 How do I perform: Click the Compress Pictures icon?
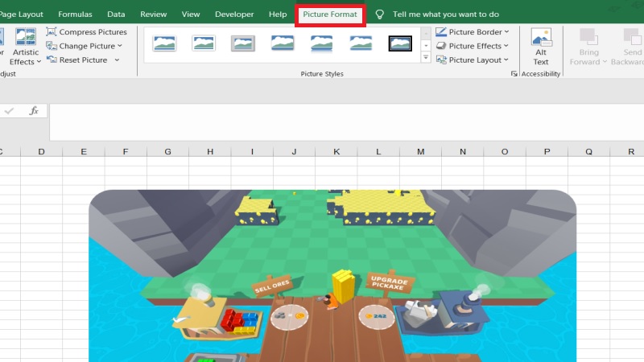point(52,31)
